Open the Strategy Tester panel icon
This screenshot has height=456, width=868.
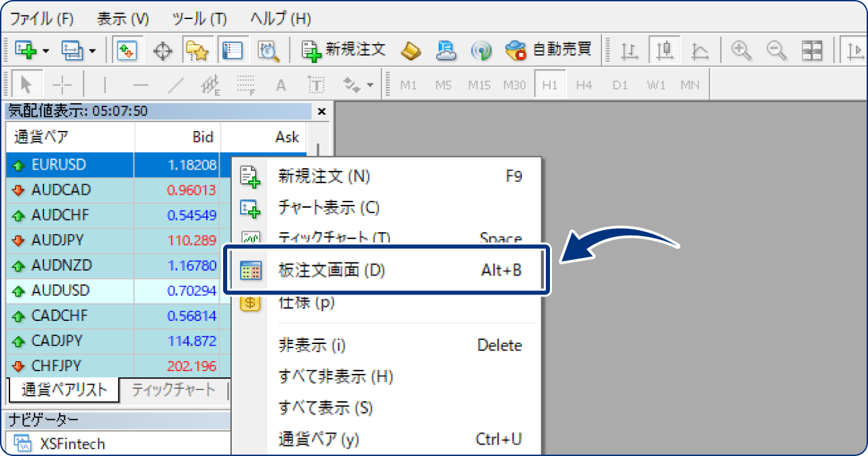pyautogui.click(x=268, y=50)
